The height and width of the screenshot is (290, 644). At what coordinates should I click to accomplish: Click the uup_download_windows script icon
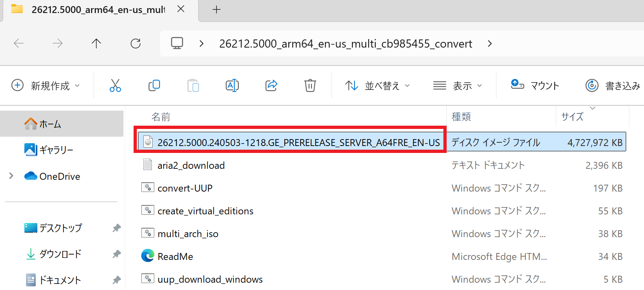pyautogui.click(x=147, y=279)
